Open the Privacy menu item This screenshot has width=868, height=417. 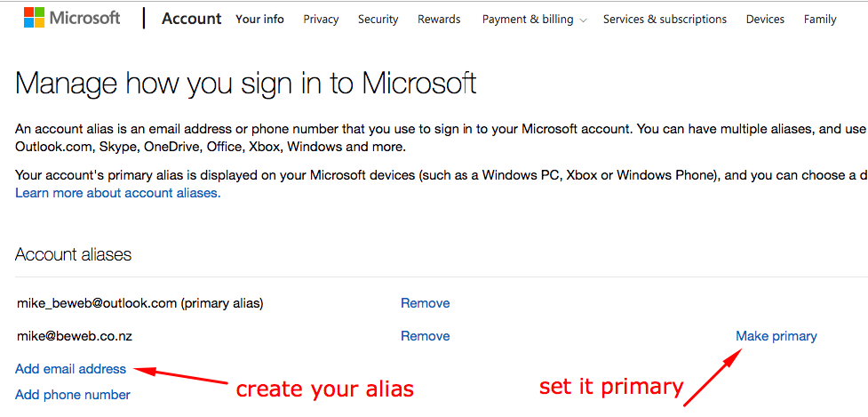321,20
